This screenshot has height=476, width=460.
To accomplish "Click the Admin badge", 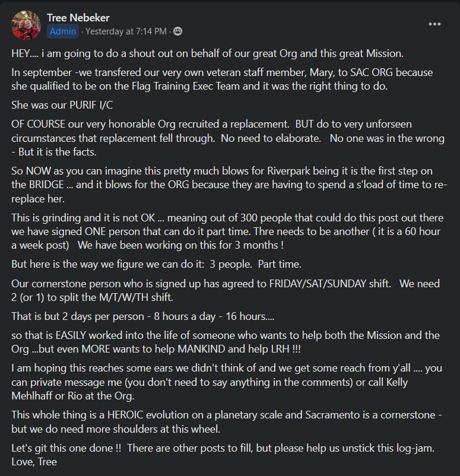I will (x=62, y=31).
